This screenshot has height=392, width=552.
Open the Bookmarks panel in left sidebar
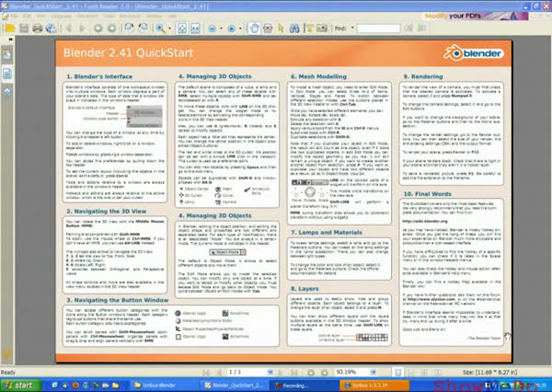click(7, 54)
